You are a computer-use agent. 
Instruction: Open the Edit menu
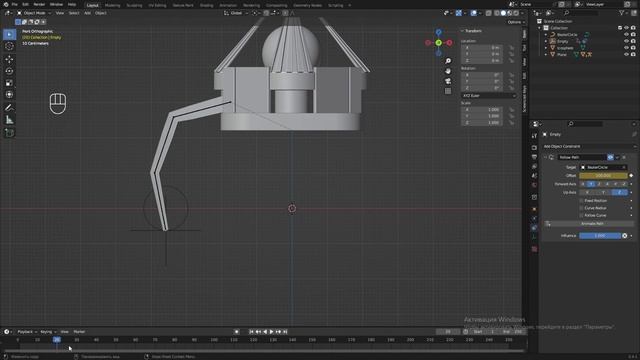[x=25, y=4]
